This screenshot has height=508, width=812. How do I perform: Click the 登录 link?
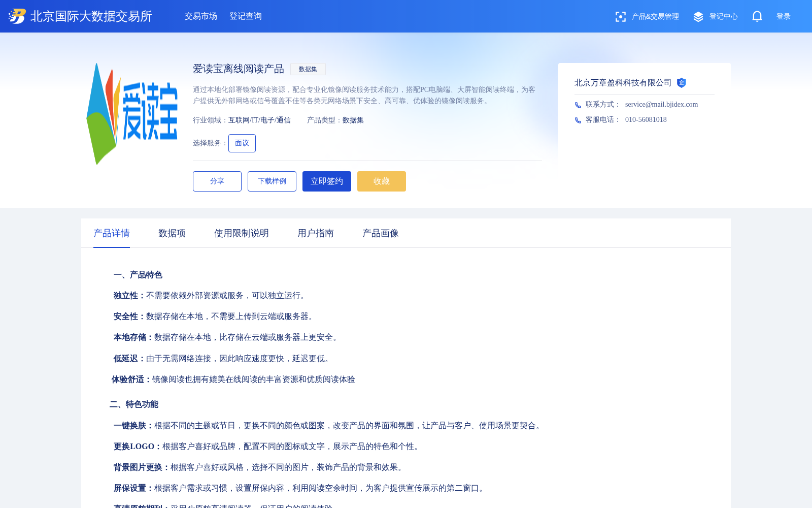tap(784, 17)
